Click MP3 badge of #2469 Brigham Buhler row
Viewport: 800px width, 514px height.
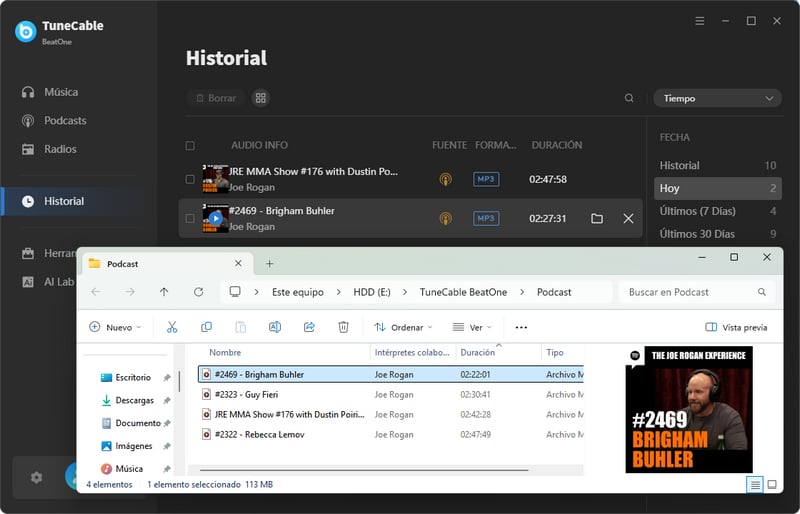click(x=486, y=218)
